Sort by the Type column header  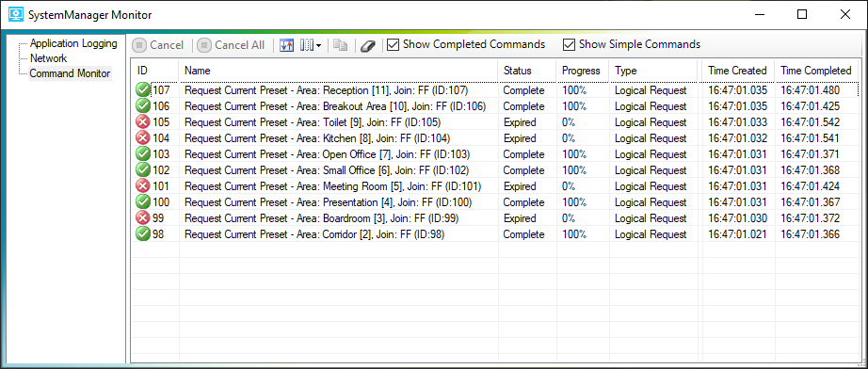653,71
